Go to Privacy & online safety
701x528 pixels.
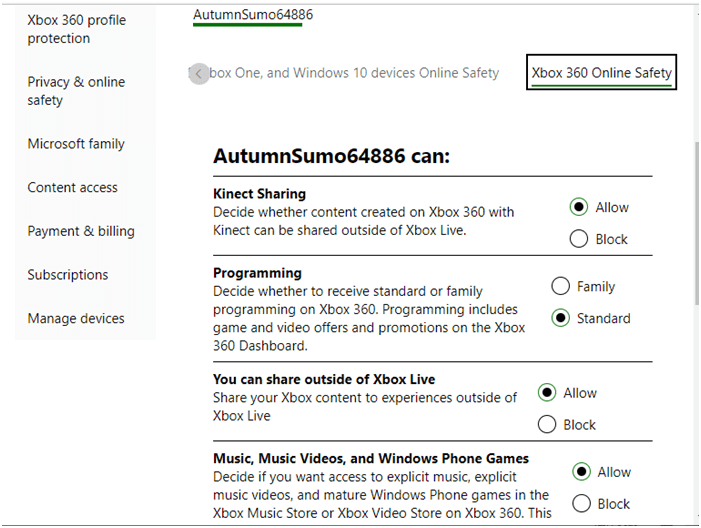pos(76,91)
